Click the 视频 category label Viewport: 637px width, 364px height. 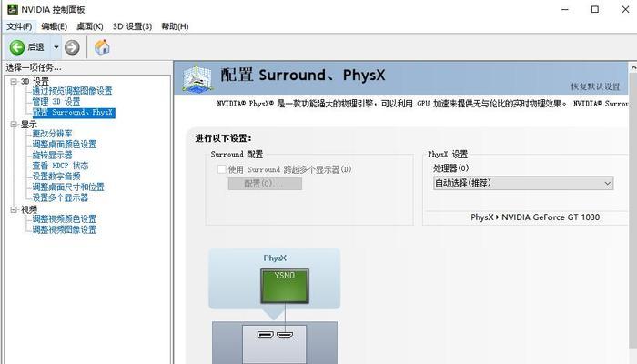click(29, 209)
